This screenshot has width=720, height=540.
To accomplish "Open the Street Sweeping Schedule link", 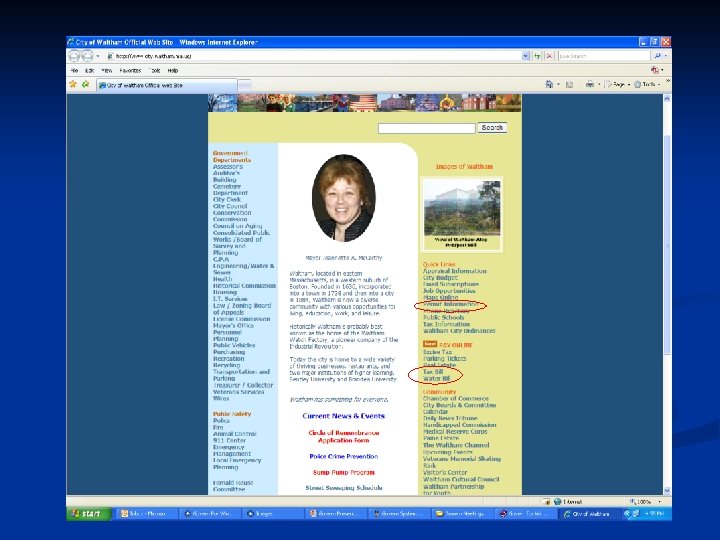I will 343,488.
